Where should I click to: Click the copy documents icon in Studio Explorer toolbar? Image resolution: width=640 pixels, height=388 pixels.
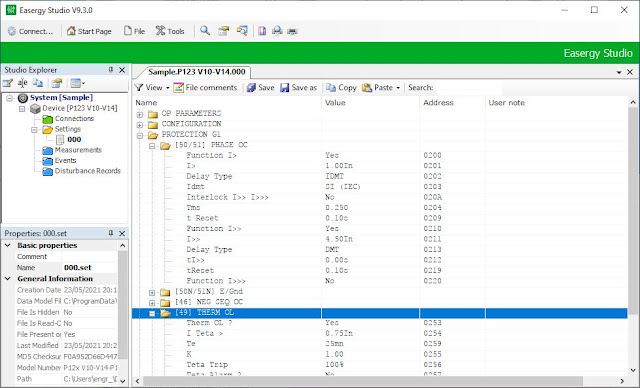coord(38,83)
